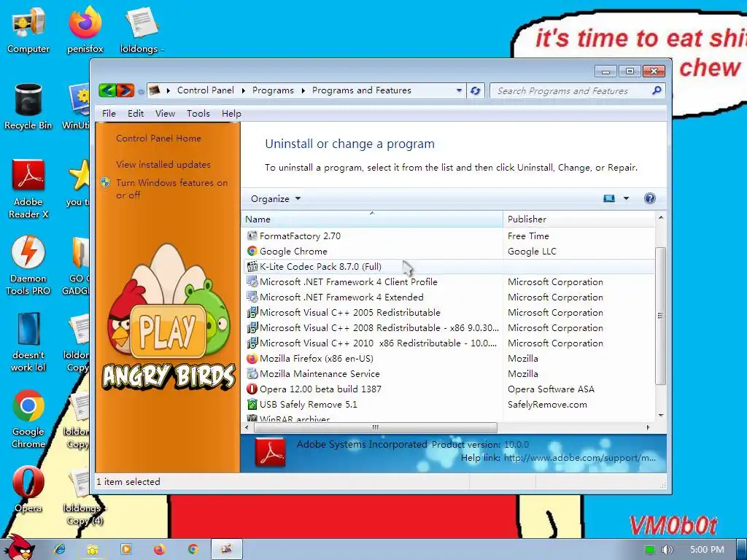Select the Mozilla Firefox list icon
Image resolution: width=747 pixels, height=560 pixels.
252,358
